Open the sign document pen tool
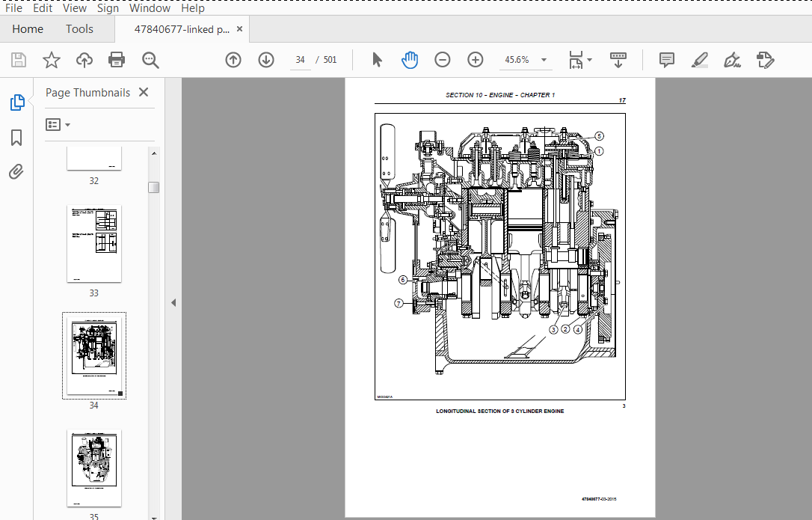 click(x=732, y=60)
